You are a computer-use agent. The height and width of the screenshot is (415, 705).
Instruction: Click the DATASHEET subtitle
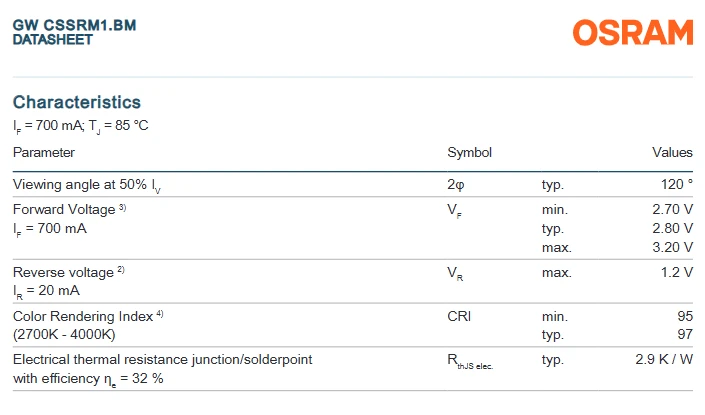(53, 40)
